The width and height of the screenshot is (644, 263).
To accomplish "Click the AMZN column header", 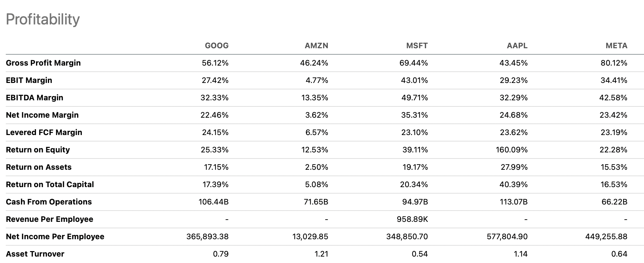I will [316, 46].
